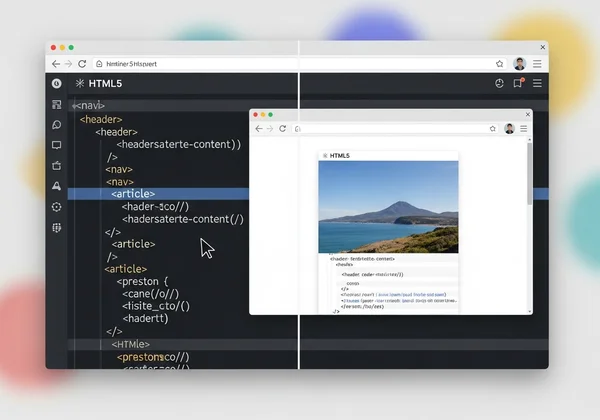Screen dimensions: 600x420
Task: Focus the outer browser address bar
Action: coord(300,64)
